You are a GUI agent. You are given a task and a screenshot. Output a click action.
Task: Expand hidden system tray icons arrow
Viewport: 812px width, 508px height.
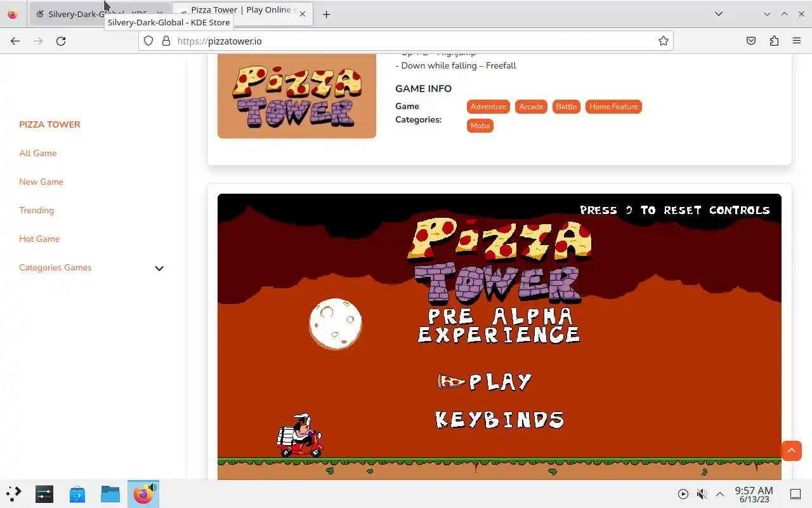pos(720,494)
